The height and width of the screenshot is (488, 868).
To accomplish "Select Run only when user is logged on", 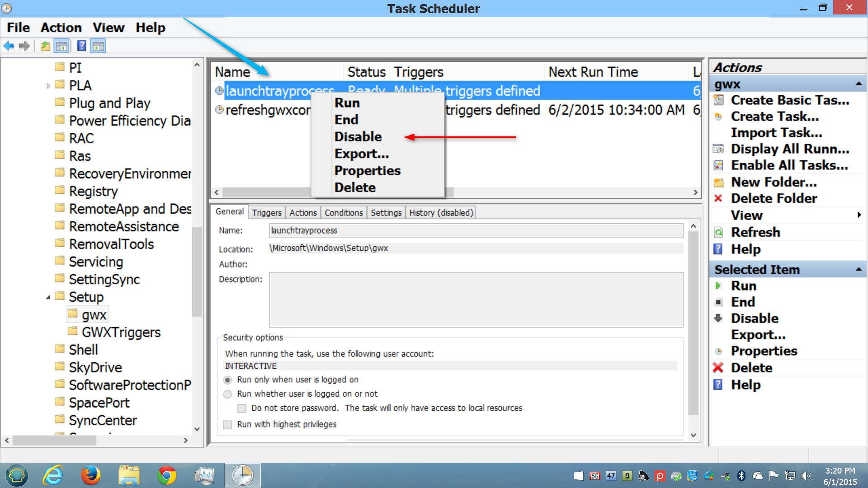I will pyautogui.click(x=228, y=380).
